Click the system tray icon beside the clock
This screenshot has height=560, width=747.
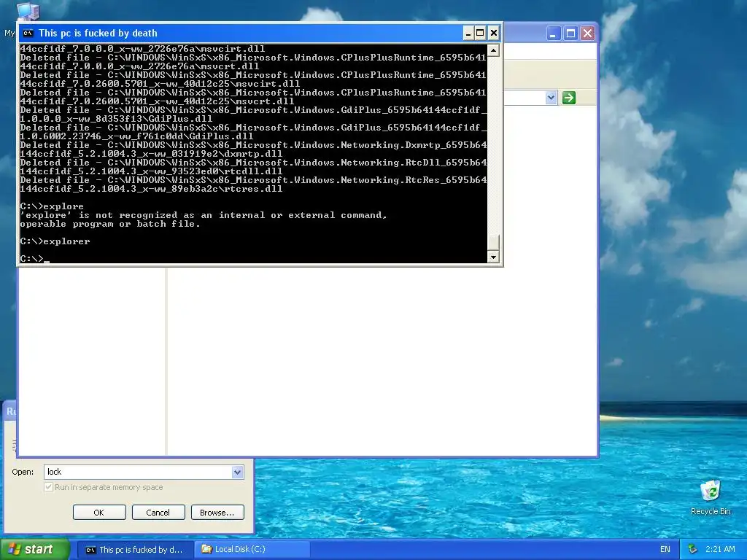click(x=692, y=550)
